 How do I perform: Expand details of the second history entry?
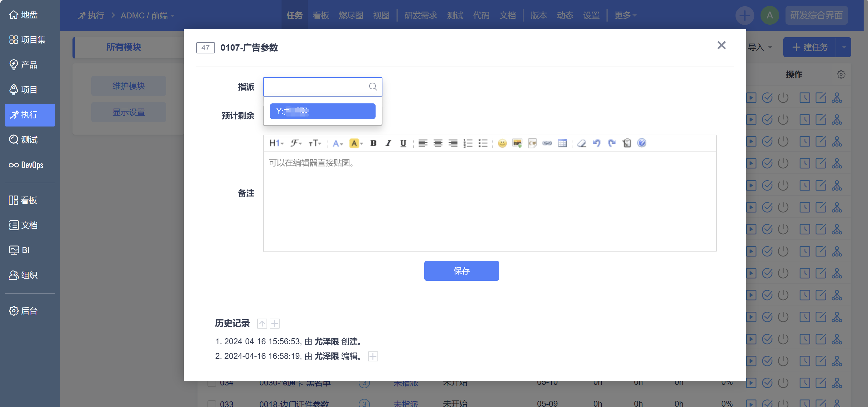pyautogui.click(x=373, y=356)
